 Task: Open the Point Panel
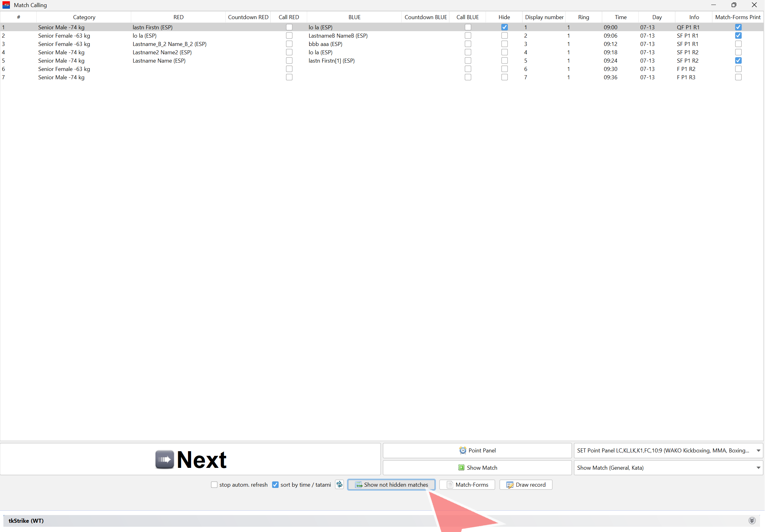pos(477,450)
